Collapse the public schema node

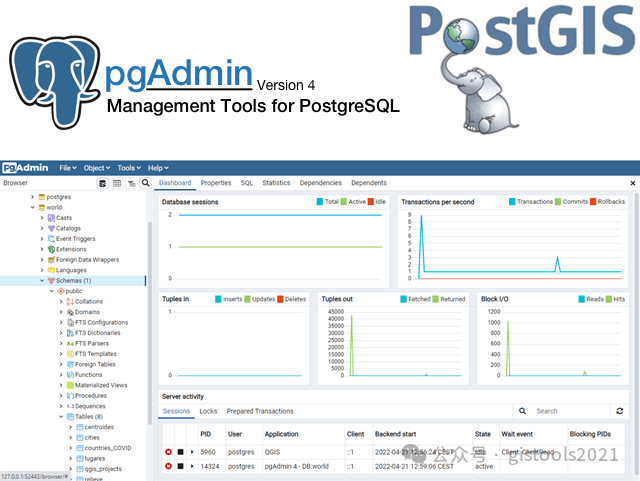(x=52, y=291)
